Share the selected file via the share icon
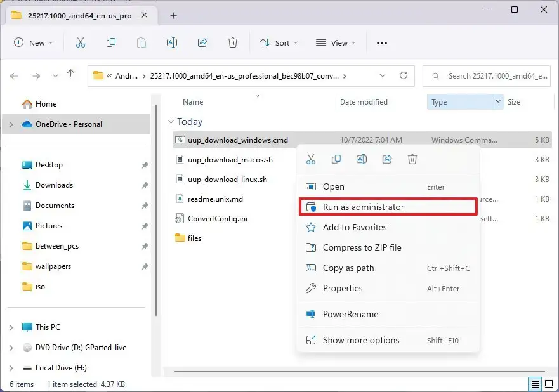This screenshot has height=392, width=559. [202, 42]
